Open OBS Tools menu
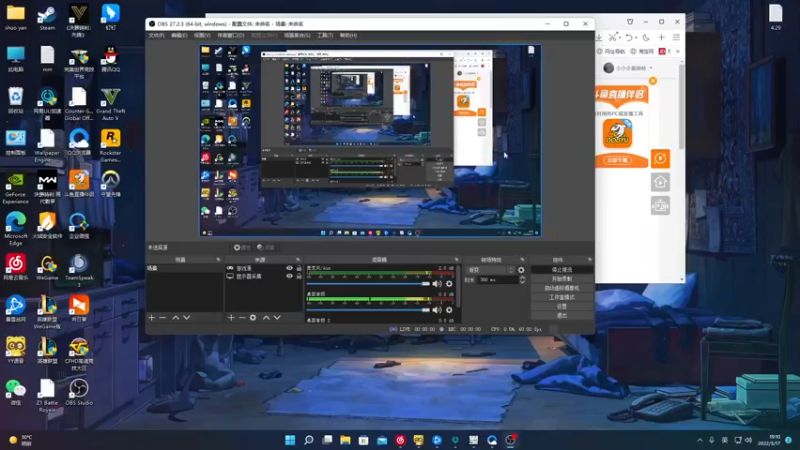Viewport: 800px width, 450px height. (x=325, y=35)
